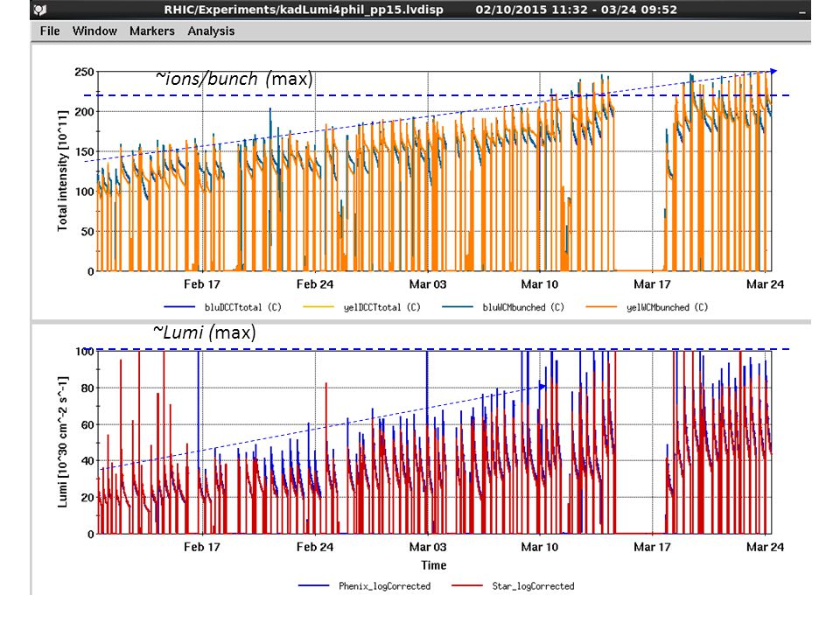The image size is (840, 630).
Task: Minimize the lvdisp window
Action: [802, 11]
